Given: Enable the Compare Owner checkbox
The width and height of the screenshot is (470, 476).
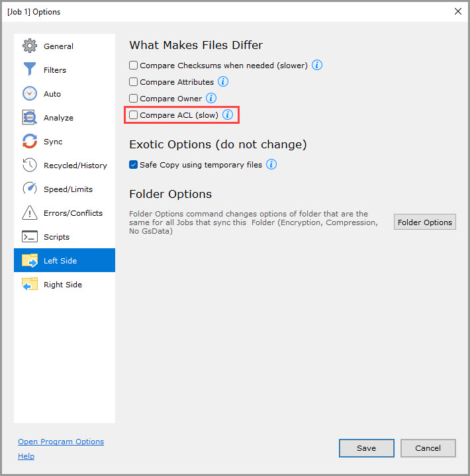Looking at the screenshot, I should tap(134, 99).
